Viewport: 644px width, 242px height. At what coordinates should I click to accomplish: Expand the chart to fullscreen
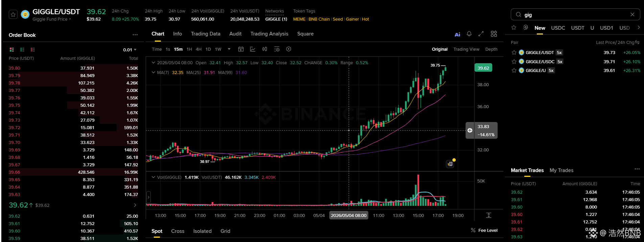[x=481, y=34]
